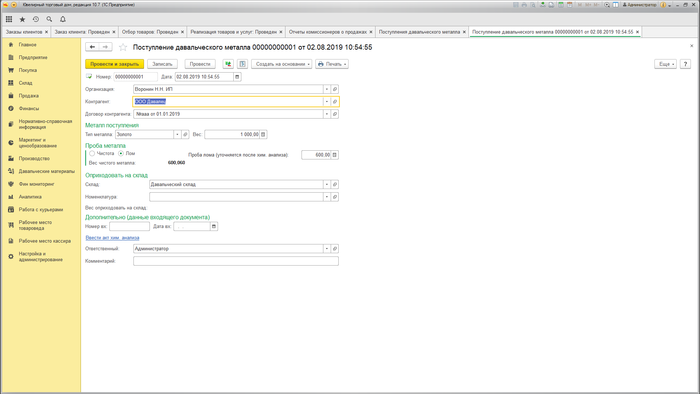
Task: Click the Провести button
Action: click(x=200, y=64)
